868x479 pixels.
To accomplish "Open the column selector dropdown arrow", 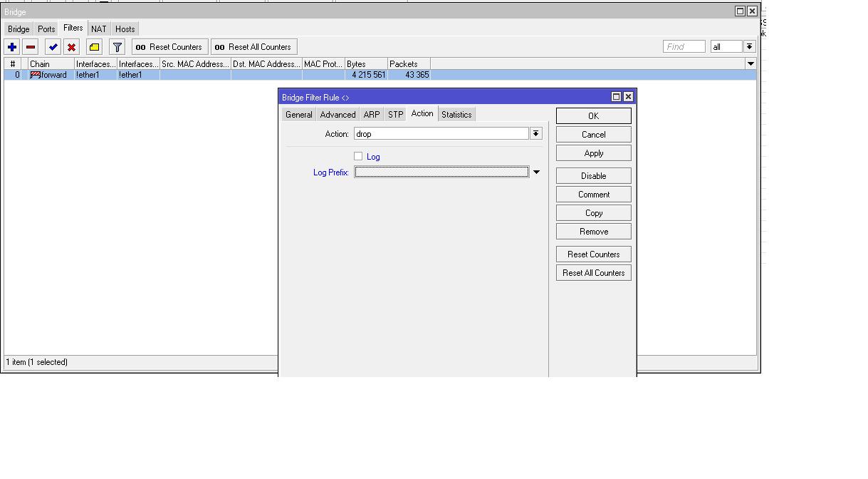I will (750, 63).
